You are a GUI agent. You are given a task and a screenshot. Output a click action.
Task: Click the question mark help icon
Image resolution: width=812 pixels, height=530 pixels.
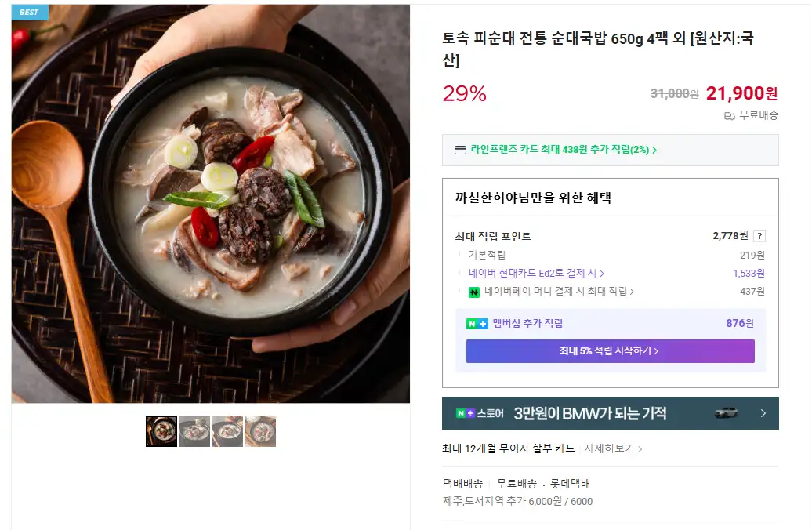click(759, 236)
